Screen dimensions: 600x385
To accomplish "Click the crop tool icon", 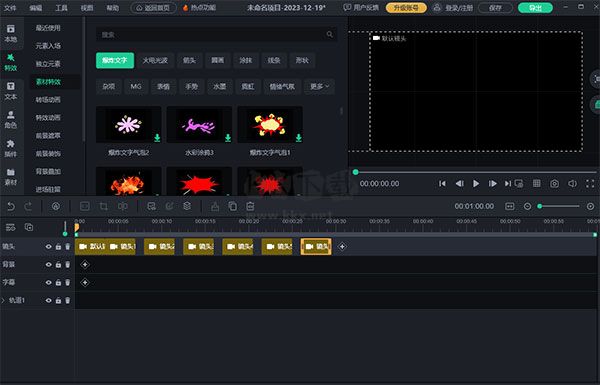I will (103, 207).
